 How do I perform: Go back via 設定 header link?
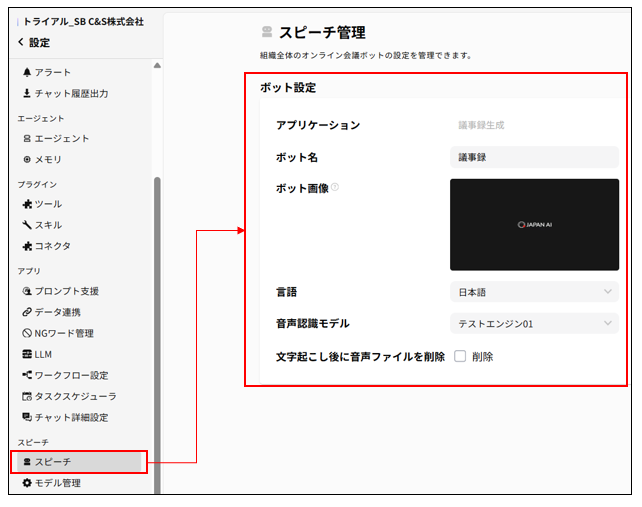(x=39, y=42)
